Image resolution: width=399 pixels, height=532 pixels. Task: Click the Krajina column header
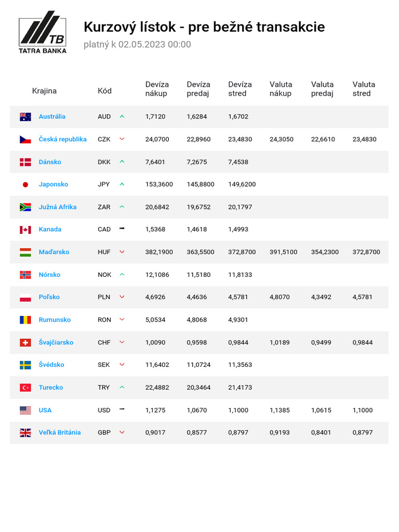click(44, 91)
